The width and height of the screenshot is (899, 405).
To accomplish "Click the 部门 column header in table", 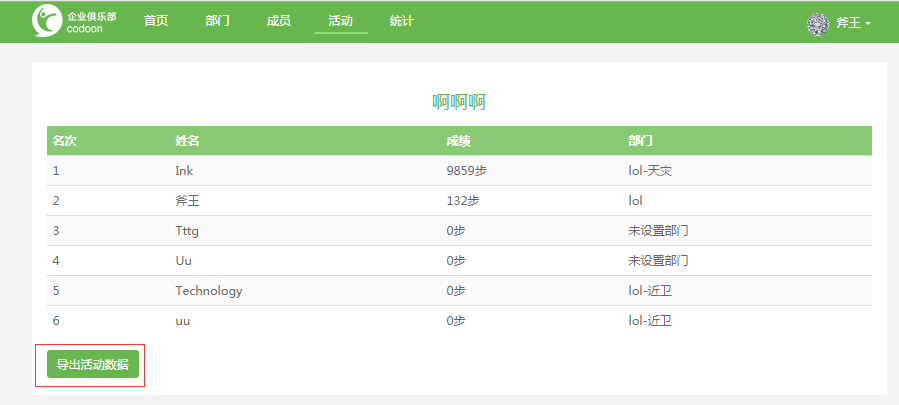I will pos(640,141).
